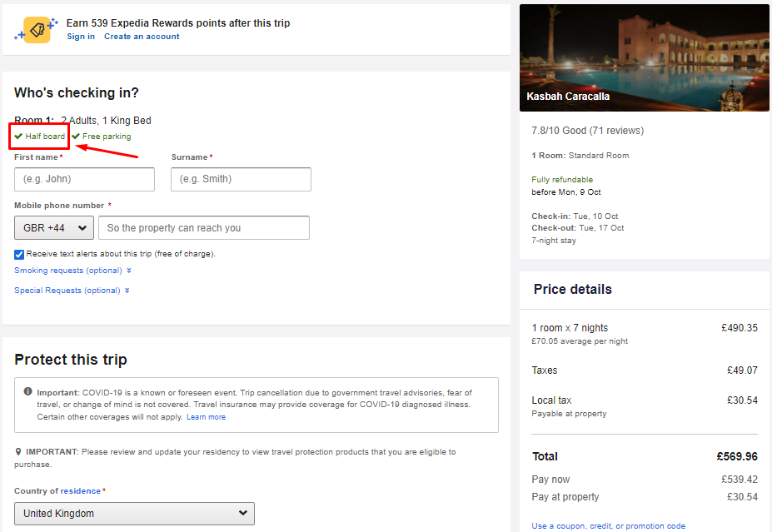This screenshot has height=532, width=772.
Task: Click the Create an account link
Action: pyautogui.click(x=142, y=37)
